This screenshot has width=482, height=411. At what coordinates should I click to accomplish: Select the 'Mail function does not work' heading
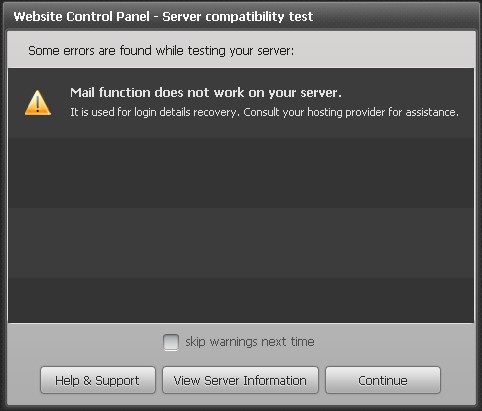coord(206,92)
